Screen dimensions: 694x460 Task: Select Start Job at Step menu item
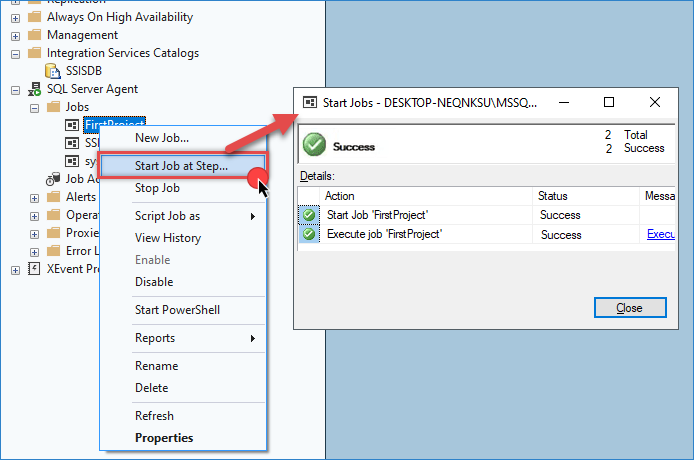(x=181, y=166)
